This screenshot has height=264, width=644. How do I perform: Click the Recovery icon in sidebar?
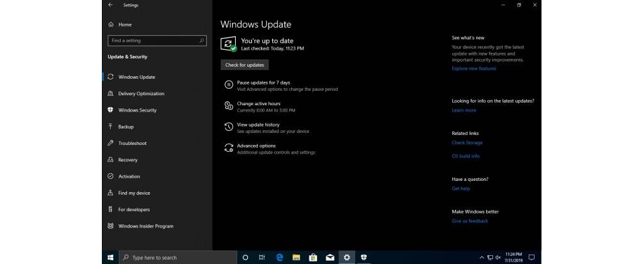pyautogui.click(x=111, y=159)
